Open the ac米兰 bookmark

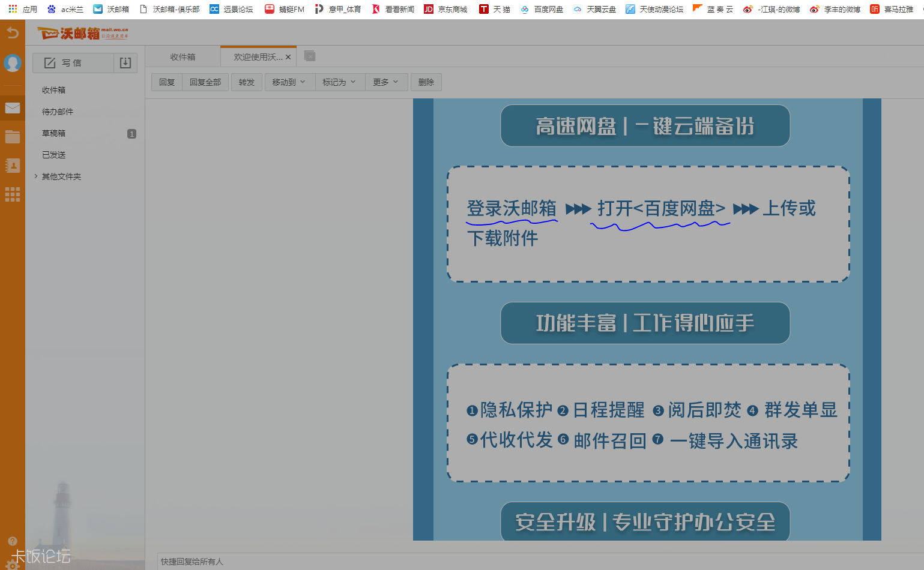coord(65,9)
